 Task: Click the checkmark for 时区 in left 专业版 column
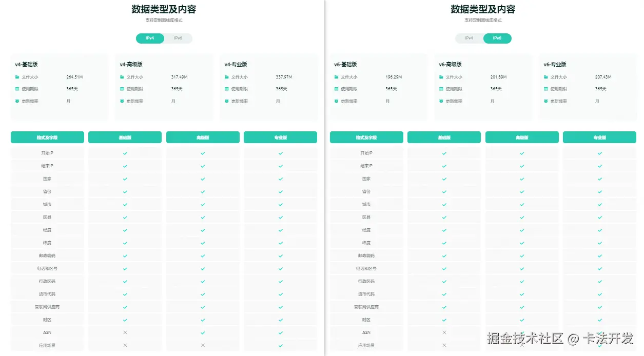click(280, 319)
